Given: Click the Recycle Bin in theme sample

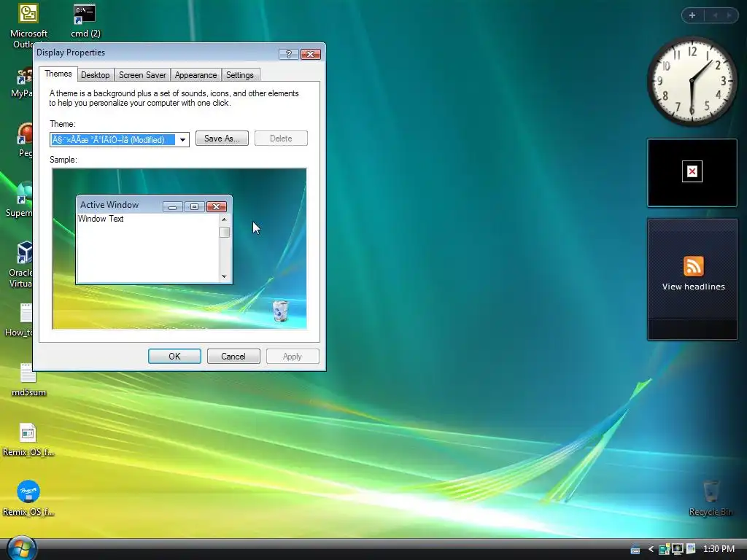Looking at the screenshot, I should [281, 311].
